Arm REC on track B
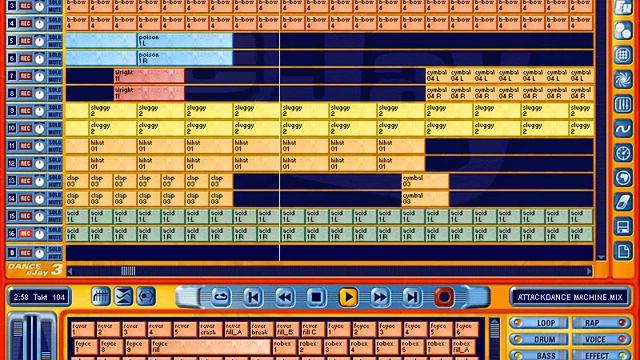The width and height of the screenshot is (640, 360). tap(25, 253)
